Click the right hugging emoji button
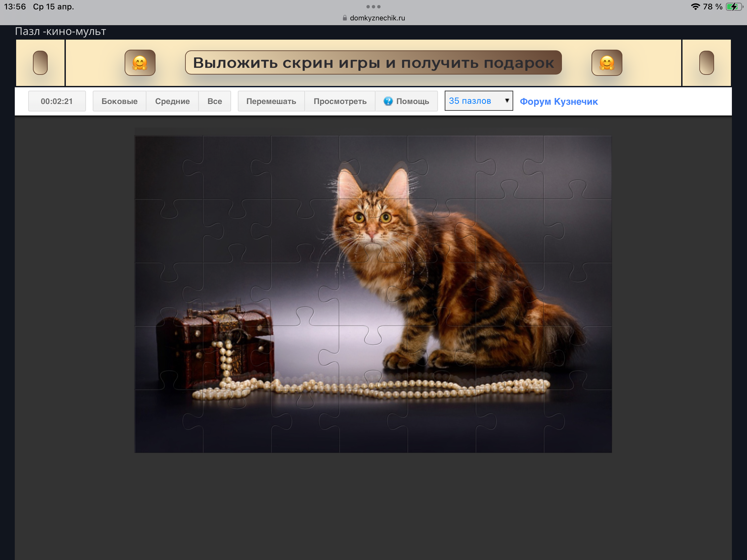The height and width of the screenshot is (560, 747). [x=607, y=63]
